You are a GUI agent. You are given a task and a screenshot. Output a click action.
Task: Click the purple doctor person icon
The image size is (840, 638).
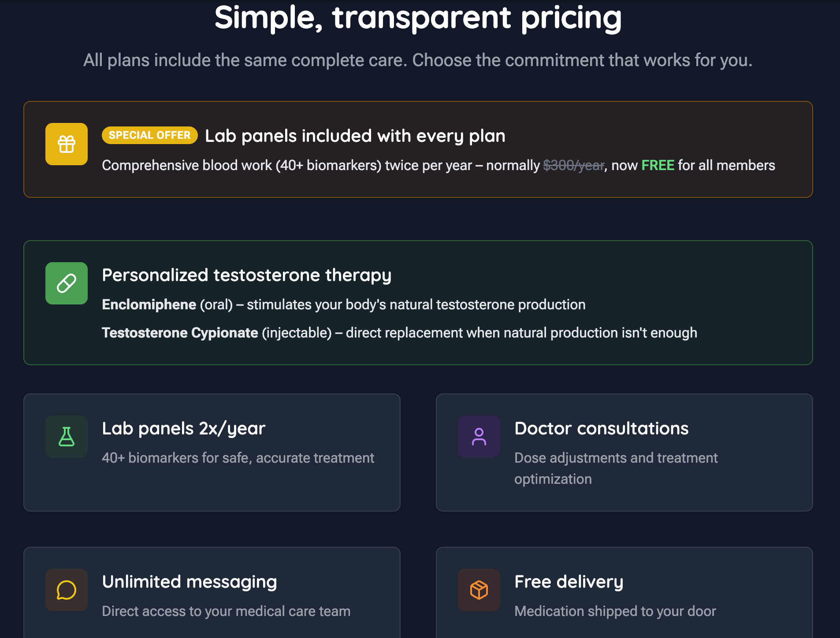click(479, 437)
